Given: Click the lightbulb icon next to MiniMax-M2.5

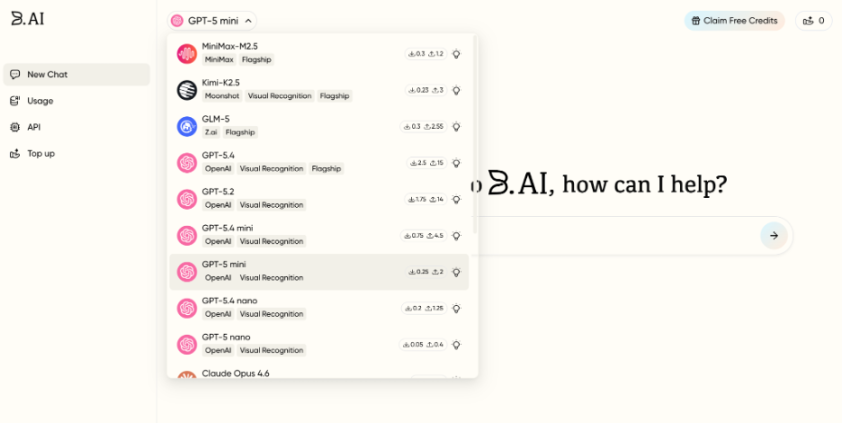Looking at the screenshot, I should pyautogui.click(x=456, y=54).
